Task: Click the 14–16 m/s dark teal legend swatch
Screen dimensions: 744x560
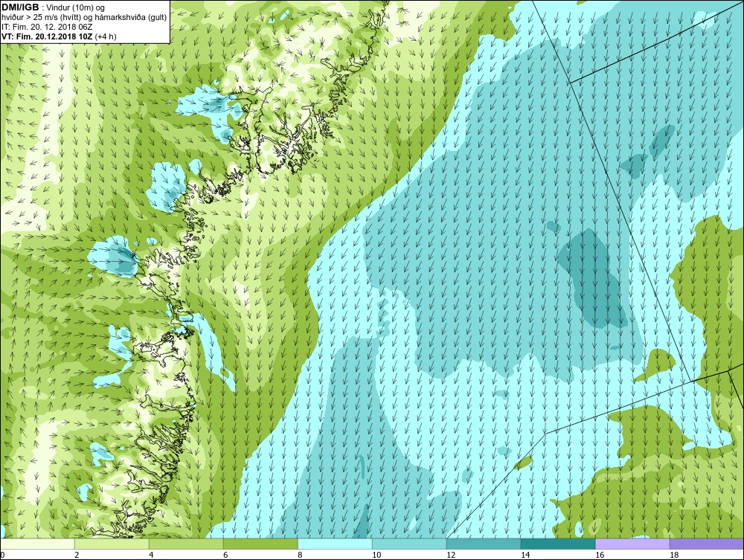Action: pos(558,544)
